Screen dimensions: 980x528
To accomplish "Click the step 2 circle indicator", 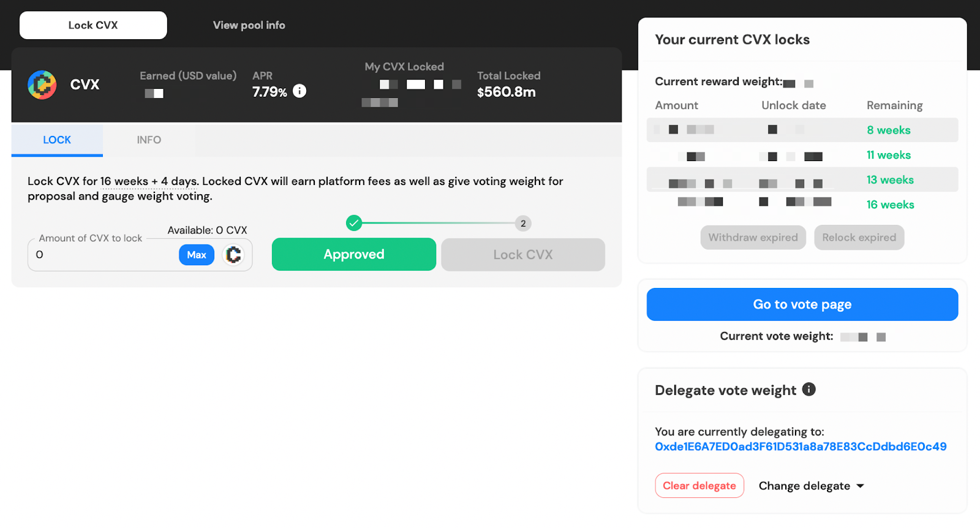I will (523, 224).
